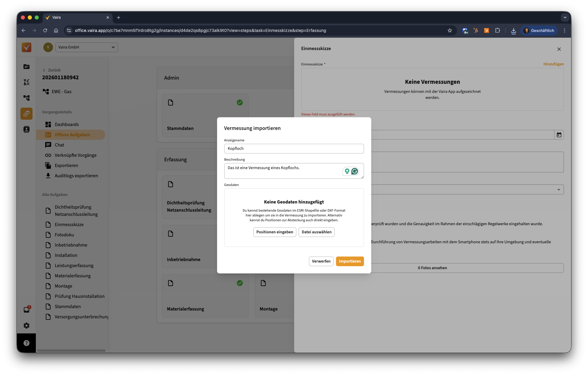Click the Grammarly icon in description field
This screenshot has width=588, height=375.
coord(355,171)
